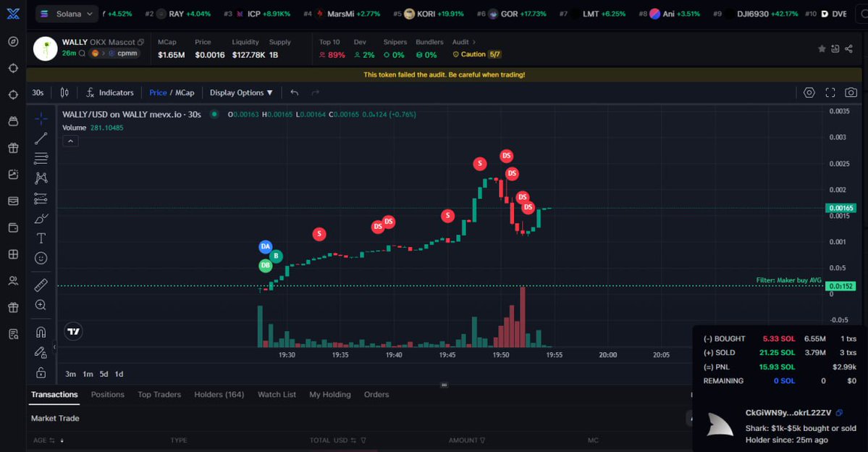
Task: Switch chart to MCap view
Action: pos(185,93)
